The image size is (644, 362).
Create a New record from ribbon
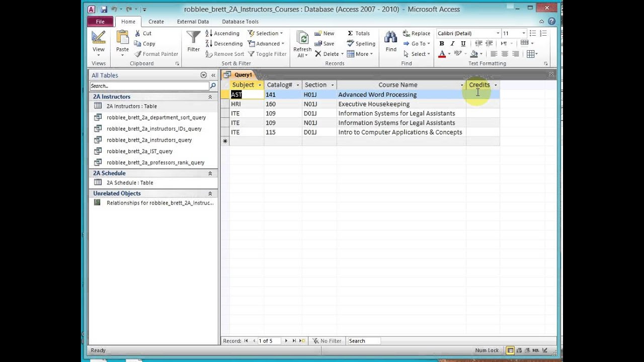(x=324, y=33)
